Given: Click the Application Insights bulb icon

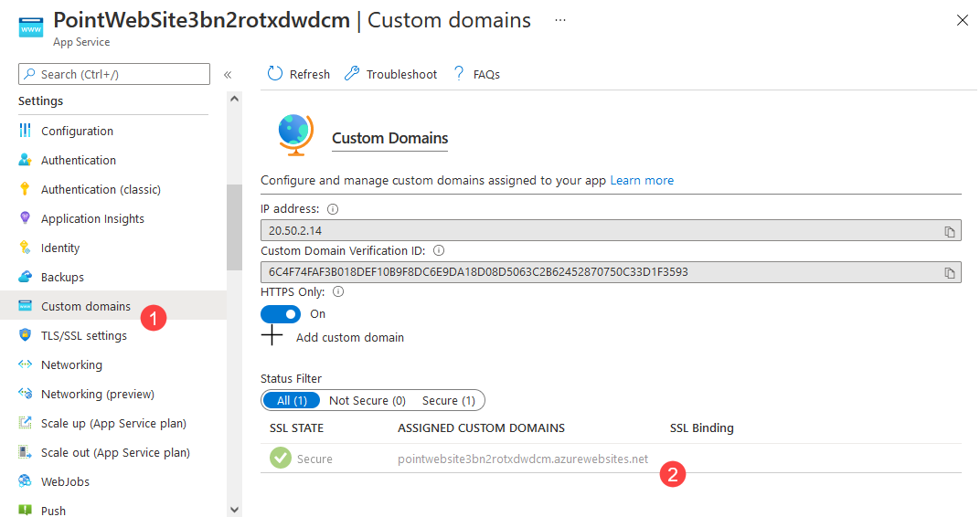Looking at the screenshot, I should point(25,218).
